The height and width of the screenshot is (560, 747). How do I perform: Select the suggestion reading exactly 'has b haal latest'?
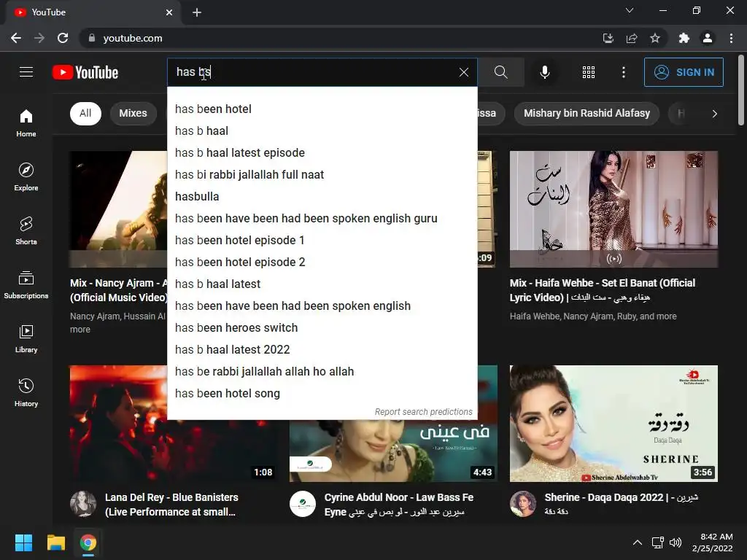[322, 284]
